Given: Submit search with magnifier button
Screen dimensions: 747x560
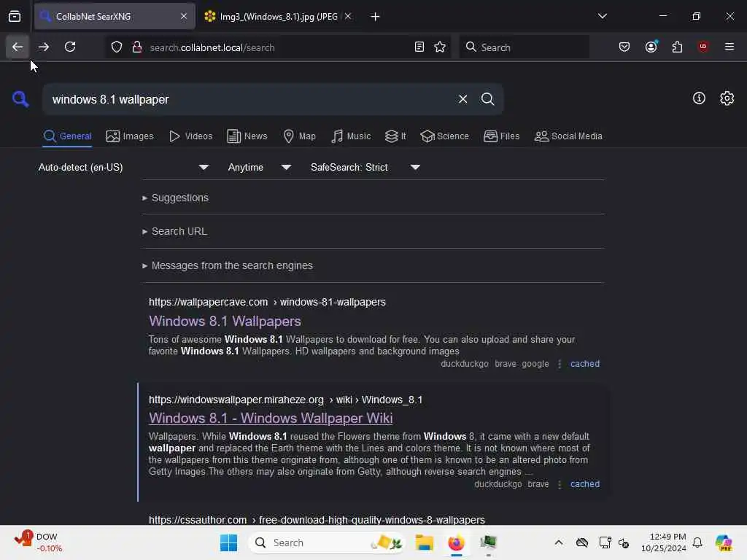Looking at the screenshot, I should pyautogui.click(x=487, y=99).
